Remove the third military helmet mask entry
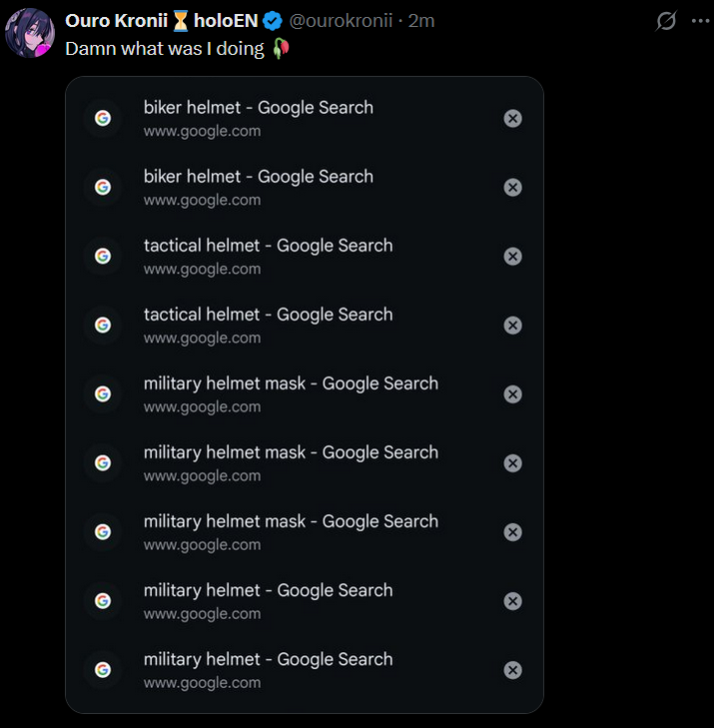 (x=512, y=532)
